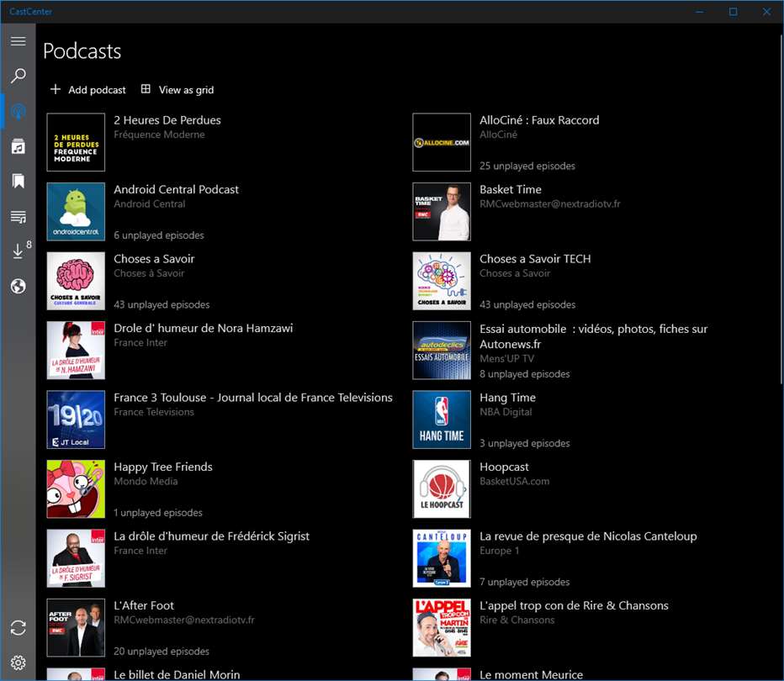Select 'Hang Time' title

tap(507, 398)
